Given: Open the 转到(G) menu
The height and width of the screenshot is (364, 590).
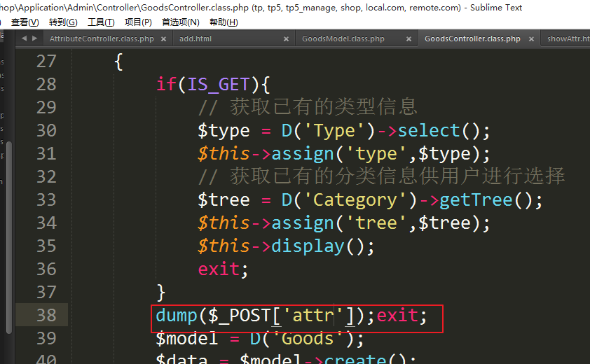Looking at the screenshot, I should click(63, 22).
